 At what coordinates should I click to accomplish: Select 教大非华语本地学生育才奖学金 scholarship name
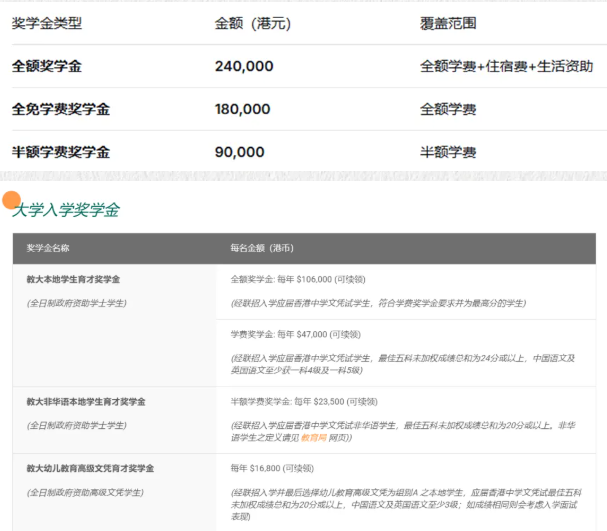pos(86,402)
